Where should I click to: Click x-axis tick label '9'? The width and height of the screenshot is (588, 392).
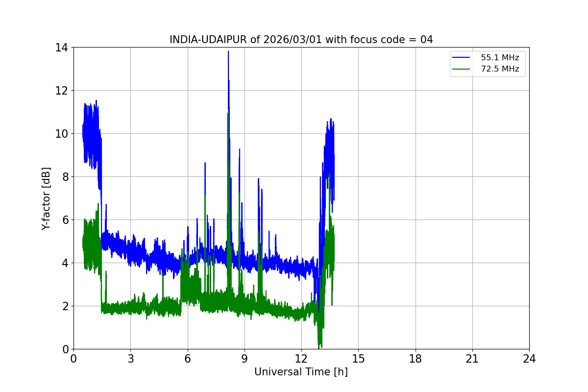click(x=244, y=359)
